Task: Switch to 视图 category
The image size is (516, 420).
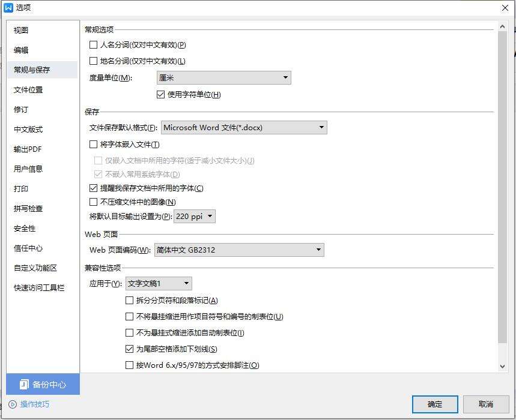Action: pyautogui.click(x=43, y=30)
